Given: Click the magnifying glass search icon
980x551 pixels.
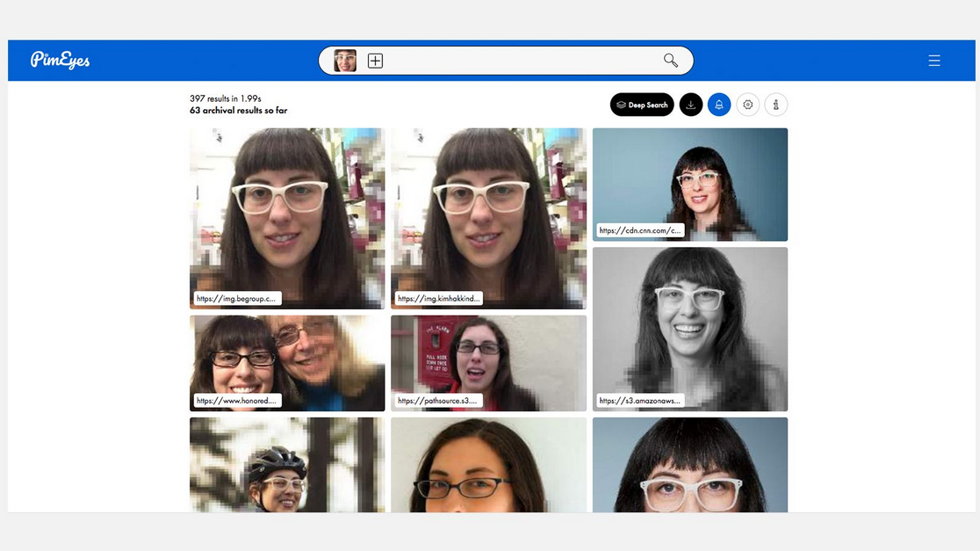Looking at the screenshot, I should click(x=671, y=61).
